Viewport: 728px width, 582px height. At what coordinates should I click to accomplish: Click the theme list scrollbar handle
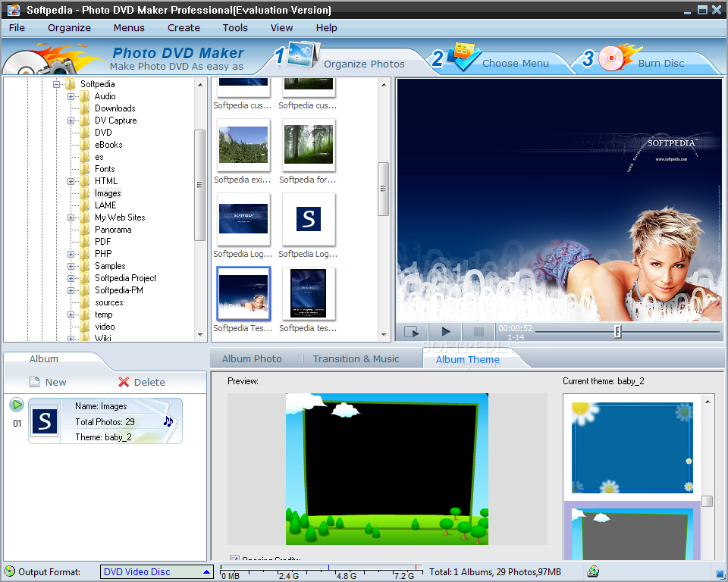[707, 501]
